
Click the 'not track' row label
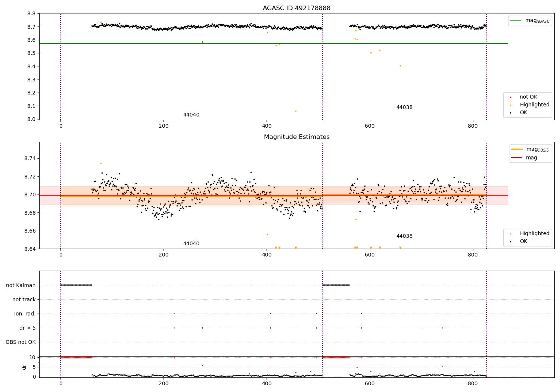click(24, 300)
